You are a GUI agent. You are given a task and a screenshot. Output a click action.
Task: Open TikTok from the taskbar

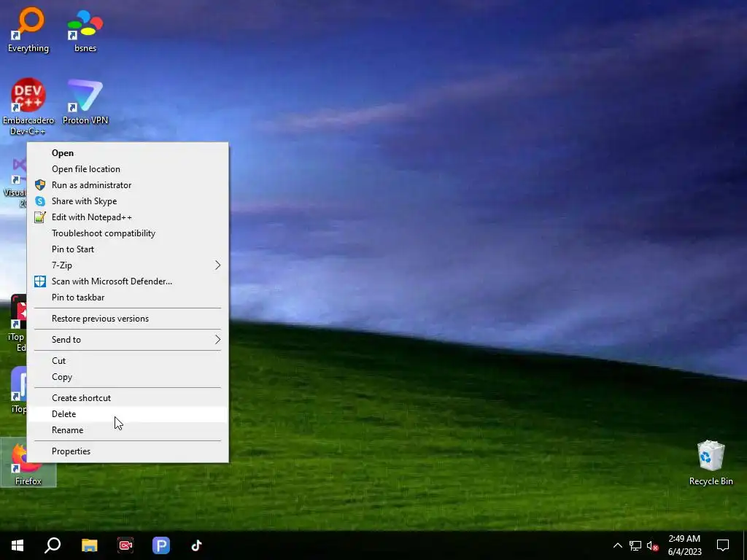(x=197, y=545)
